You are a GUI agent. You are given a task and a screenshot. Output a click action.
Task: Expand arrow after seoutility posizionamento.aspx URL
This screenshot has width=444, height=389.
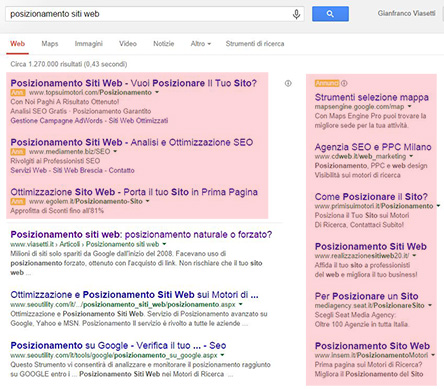click(x=241, y=304)
